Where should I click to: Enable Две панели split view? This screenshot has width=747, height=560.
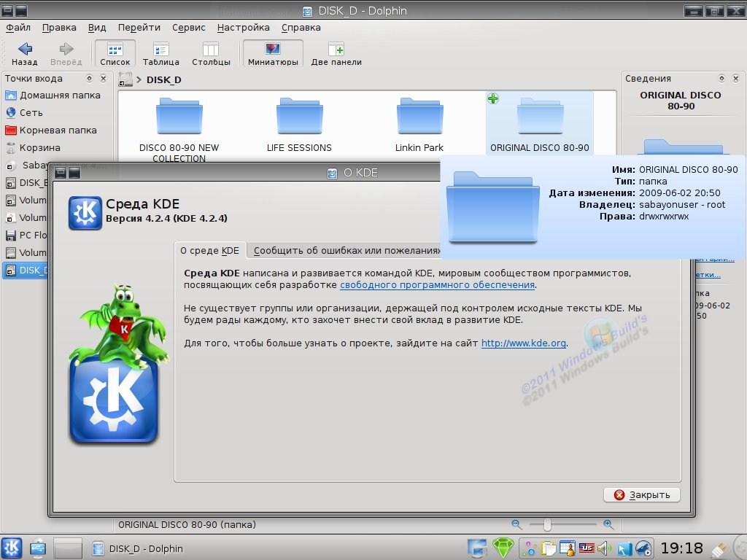click(336, 53)
